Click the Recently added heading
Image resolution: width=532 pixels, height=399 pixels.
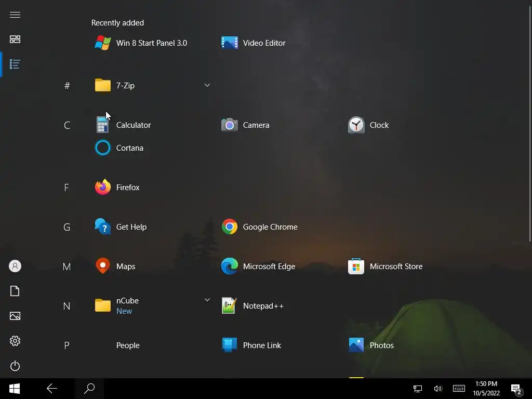point(117,23)
